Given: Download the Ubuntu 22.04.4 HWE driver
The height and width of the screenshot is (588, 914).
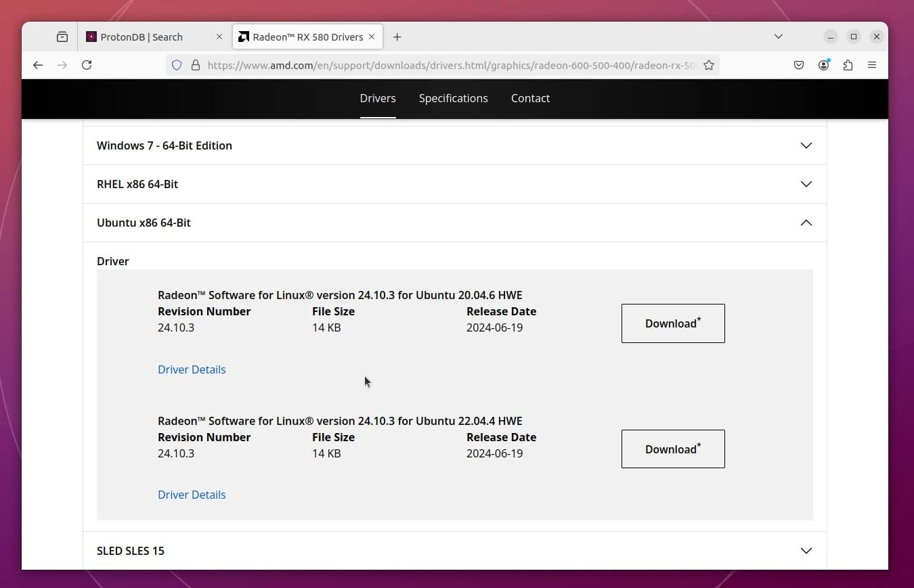Looking at the screenshot, I should (x=673, y=449).
